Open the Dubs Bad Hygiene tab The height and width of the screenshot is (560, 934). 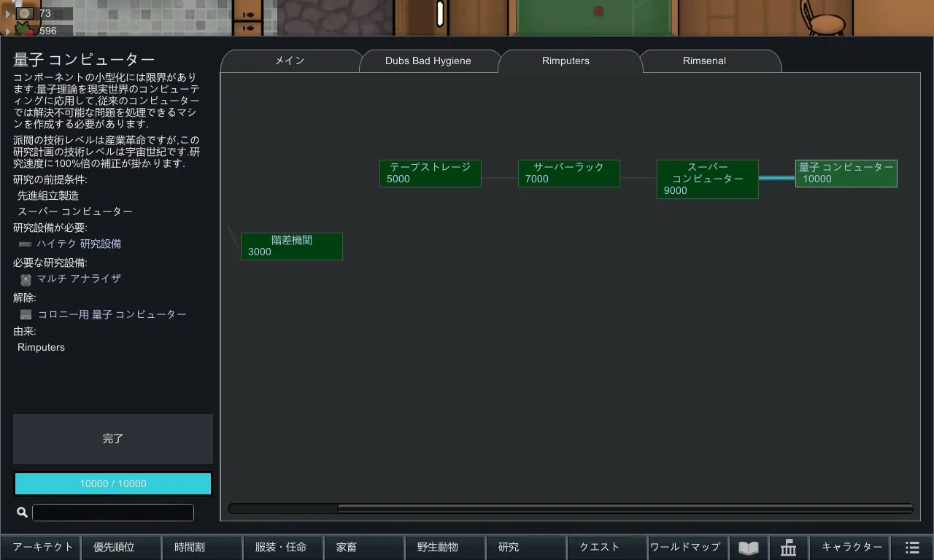428,61
